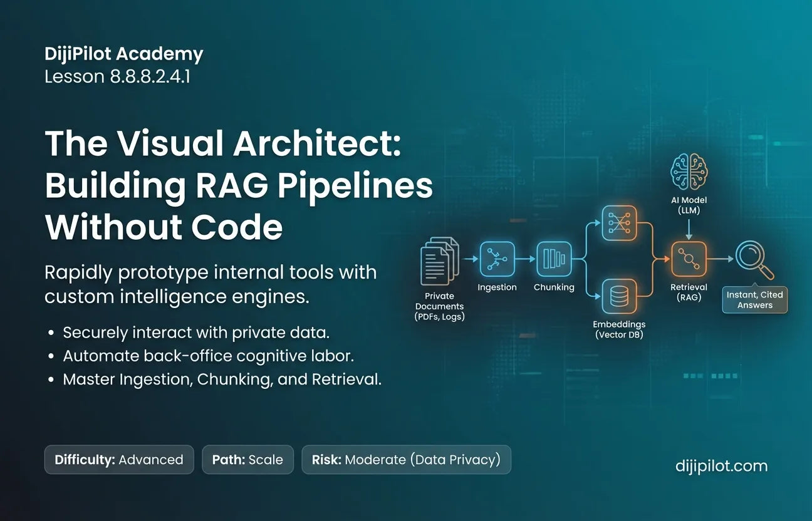812x521 pixels.
Task: Click the 'Chunking' diagram label
Action: 554,287
